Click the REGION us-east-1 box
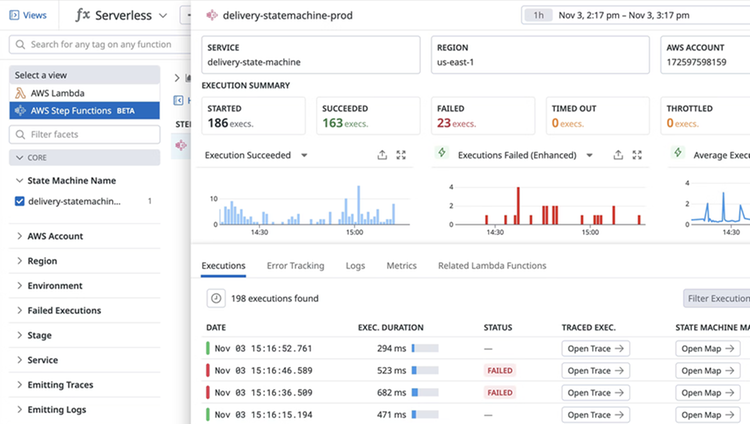The width and height of the screenshot is (750, 424). 540,55
